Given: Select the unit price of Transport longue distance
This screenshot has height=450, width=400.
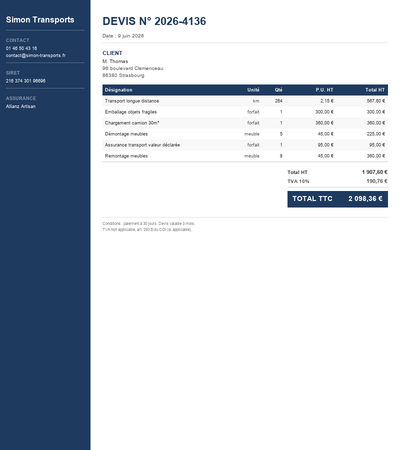Looking at the screenshot, I should coord(327,101).
